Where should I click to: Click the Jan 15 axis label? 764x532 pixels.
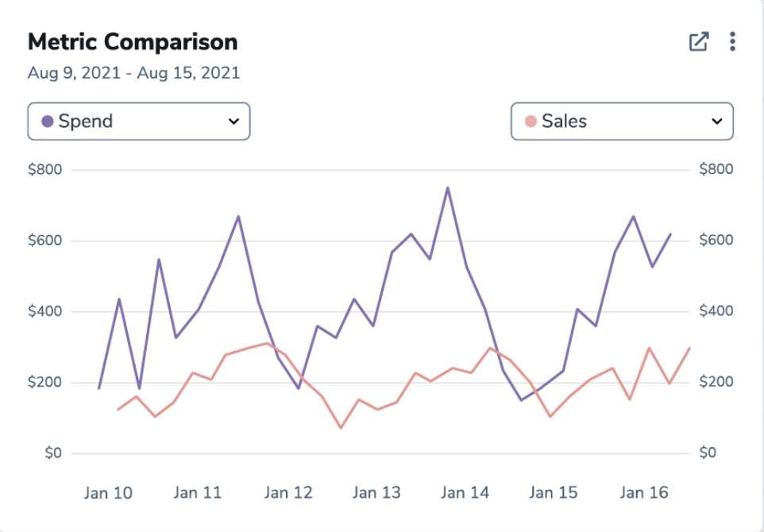(554, 492)
